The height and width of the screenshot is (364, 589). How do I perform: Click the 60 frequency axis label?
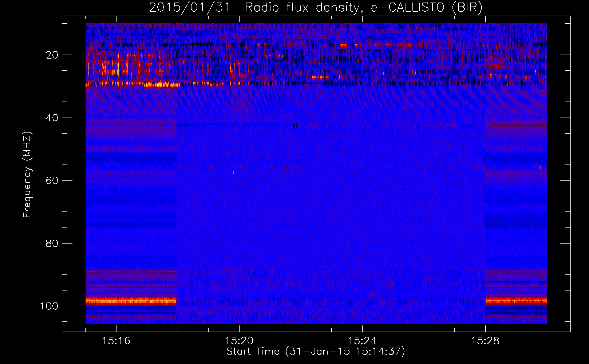(52, 181)
